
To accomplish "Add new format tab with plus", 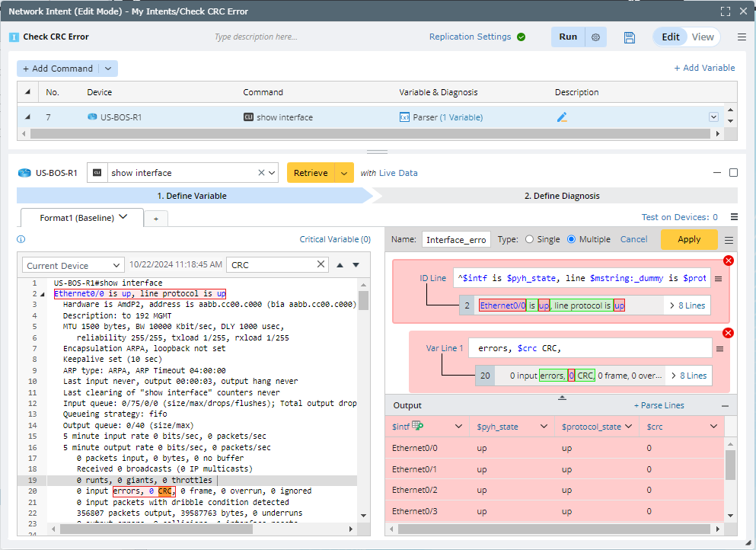I will click(x=155, y=219).
